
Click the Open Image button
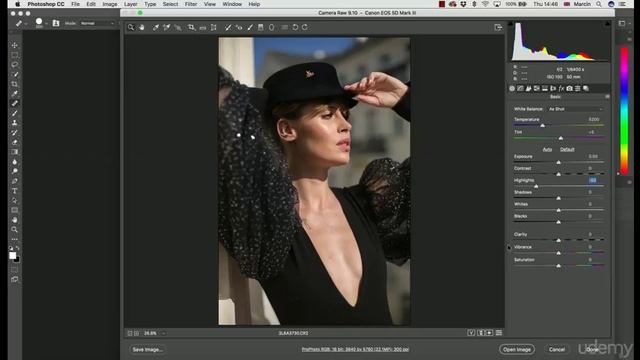coord(517,349)
